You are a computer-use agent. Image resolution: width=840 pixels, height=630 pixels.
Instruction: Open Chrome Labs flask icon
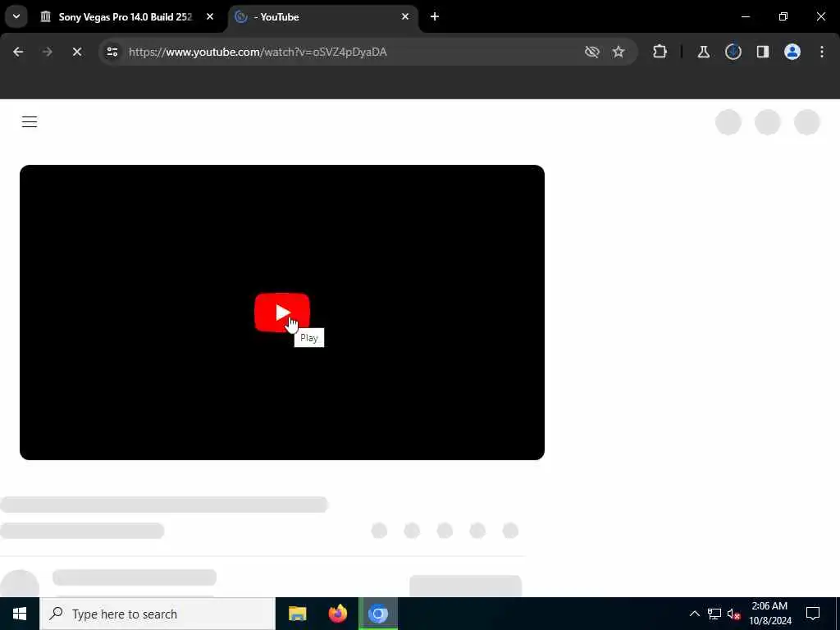tap(703, 52)
